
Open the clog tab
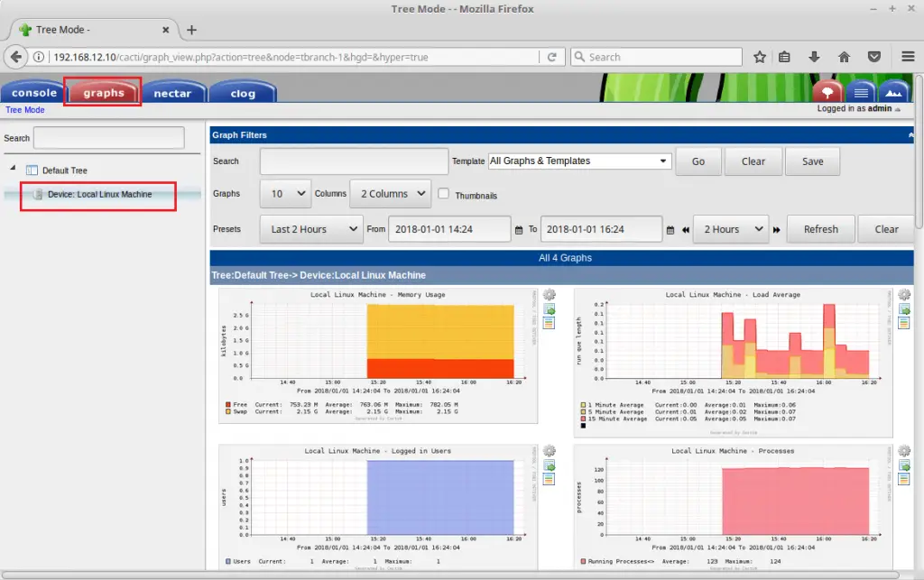click(243, 92)
